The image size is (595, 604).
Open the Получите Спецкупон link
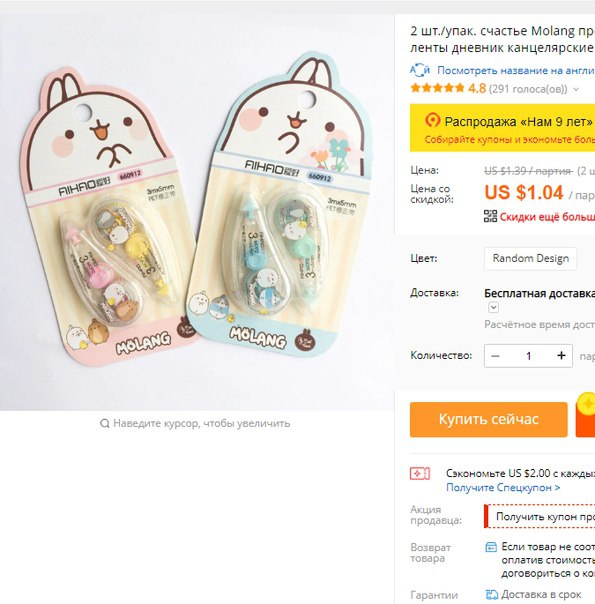(503, 488)
